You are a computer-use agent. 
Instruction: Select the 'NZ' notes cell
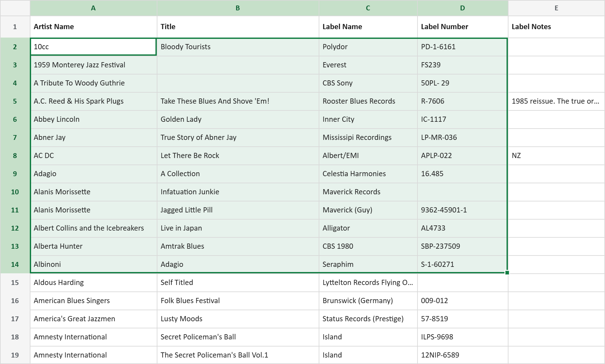click(x=556, y=156)
